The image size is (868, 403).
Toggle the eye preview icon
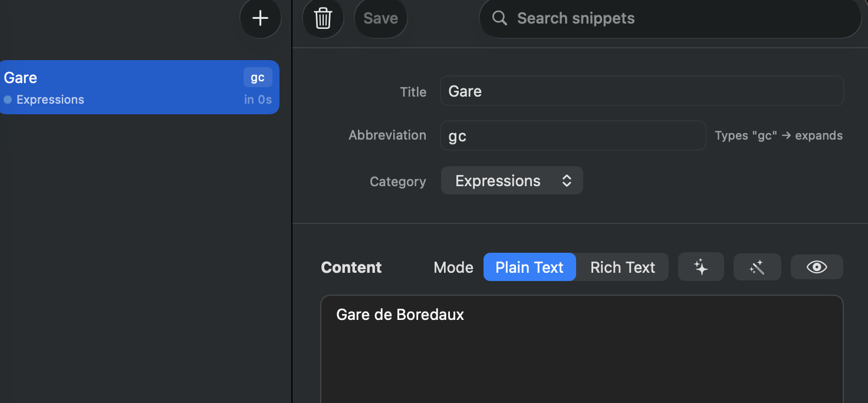(817, 267)
